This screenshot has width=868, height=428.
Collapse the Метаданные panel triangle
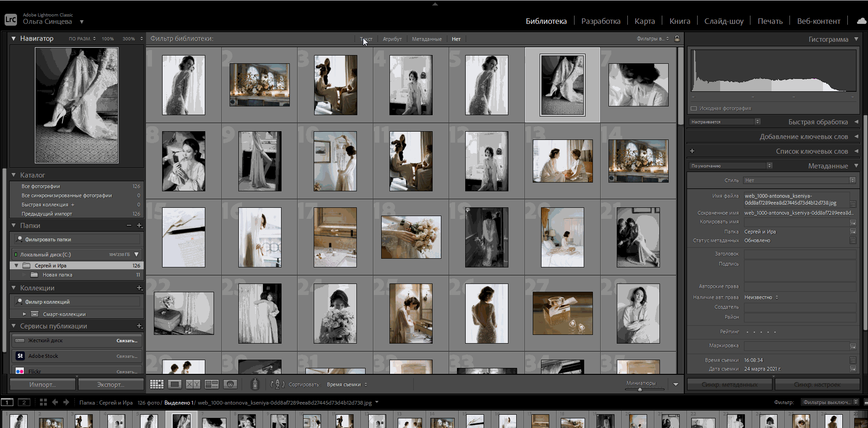pos(856,166)
